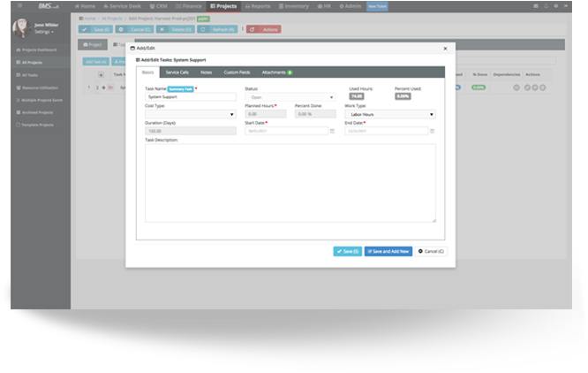
Task: Switch to the Custom Fields tab
Action: click(x=237, y=72)
